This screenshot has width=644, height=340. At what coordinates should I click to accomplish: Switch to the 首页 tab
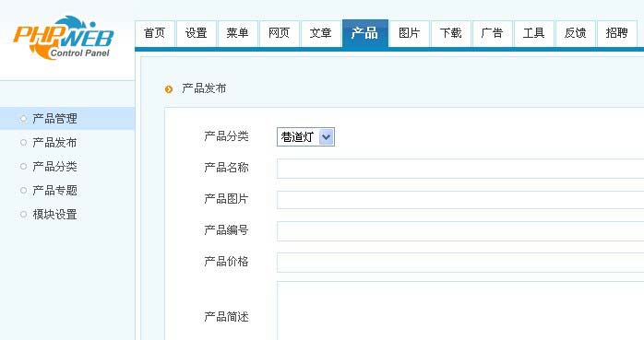[x=155, y=33]
